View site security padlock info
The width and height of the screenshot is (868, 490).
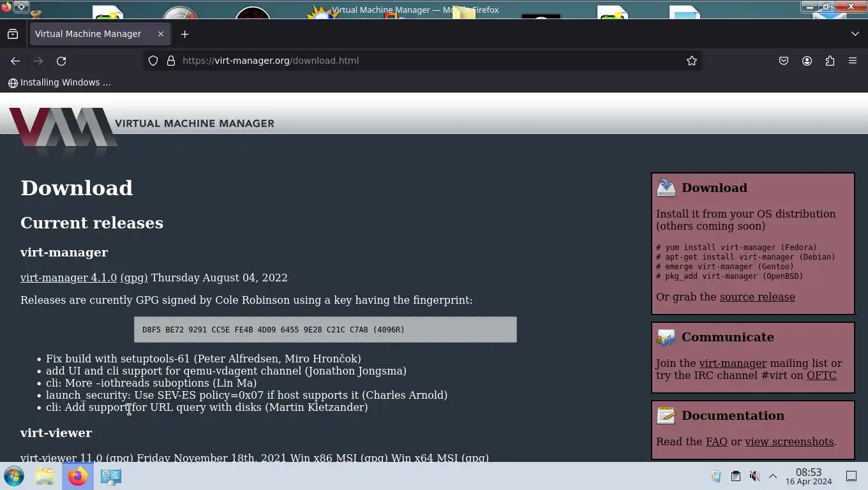170,61
